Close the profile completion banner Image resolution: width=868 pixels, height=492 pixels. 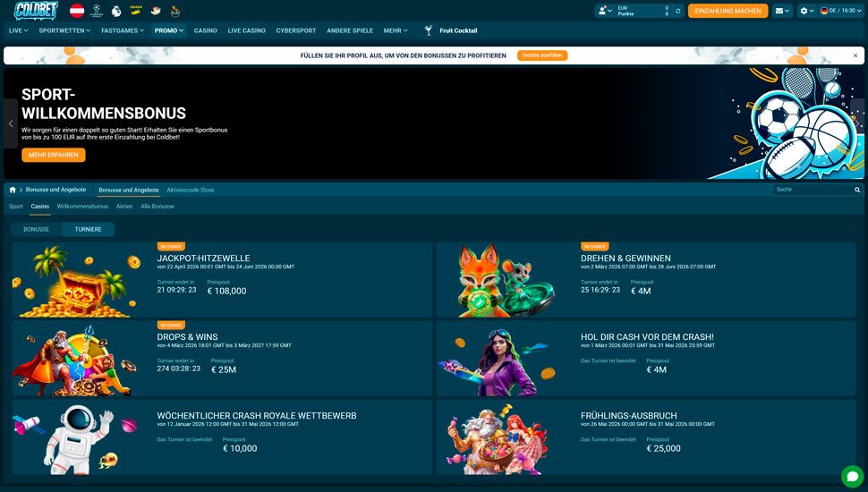click(x=855, y=55)
